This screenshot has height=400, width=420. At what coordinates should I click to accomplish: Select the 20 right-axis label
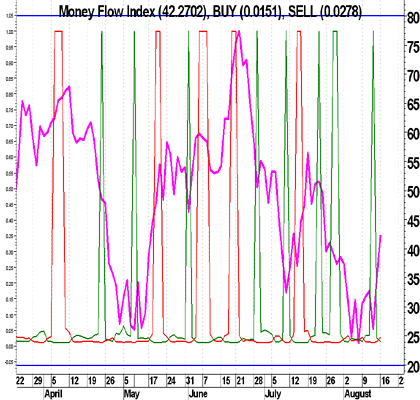[x=413, y=367]
